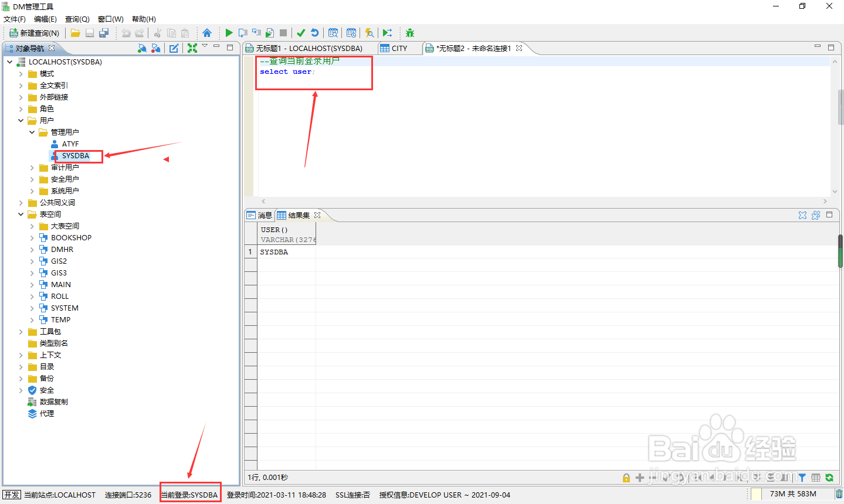Click the green bug debug icon
Screen dimensions: 844x504
click(x=410, y=33)
